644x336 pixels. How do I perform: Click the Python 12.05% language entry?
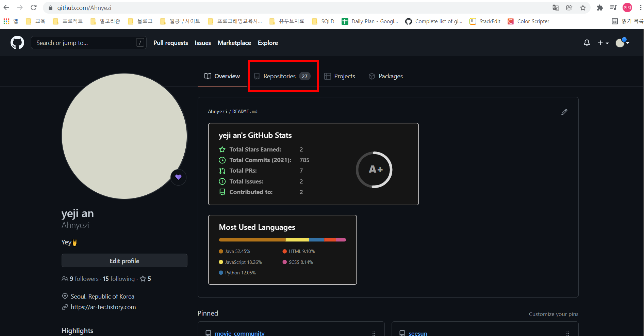pos(237,273)
